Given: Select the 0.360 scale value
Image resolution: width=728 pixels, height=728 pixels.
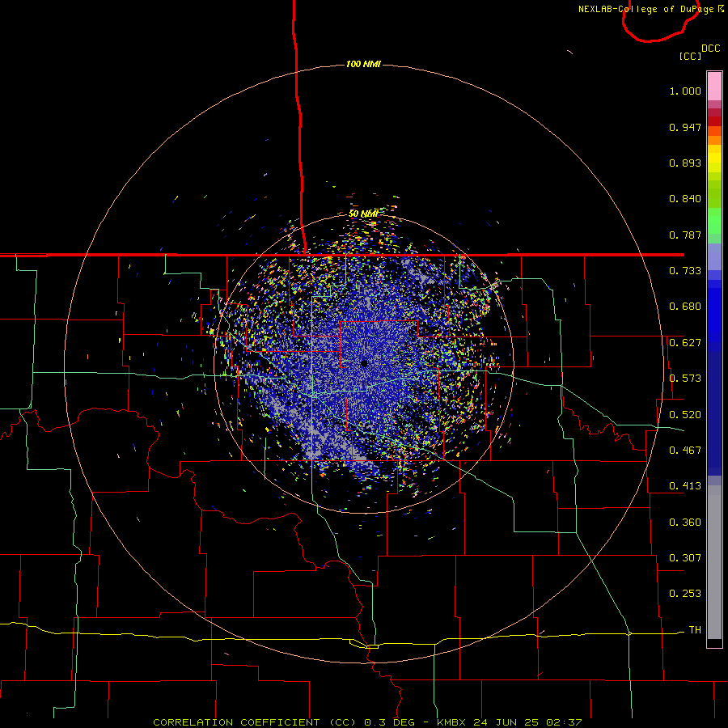Looking at the screenshot, I should 685,523.
